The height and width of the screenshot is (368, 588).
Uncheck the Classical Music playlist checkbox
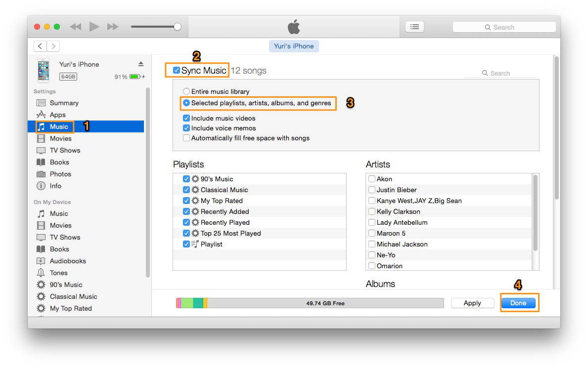(x=186, y=190)
